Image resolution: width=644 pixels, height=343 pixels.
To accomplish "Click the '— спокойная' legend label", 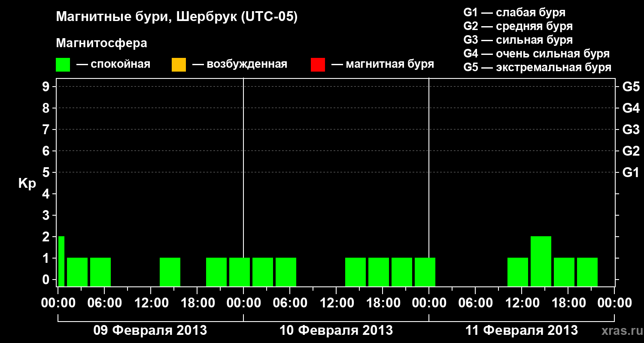I will pos(113,65).
